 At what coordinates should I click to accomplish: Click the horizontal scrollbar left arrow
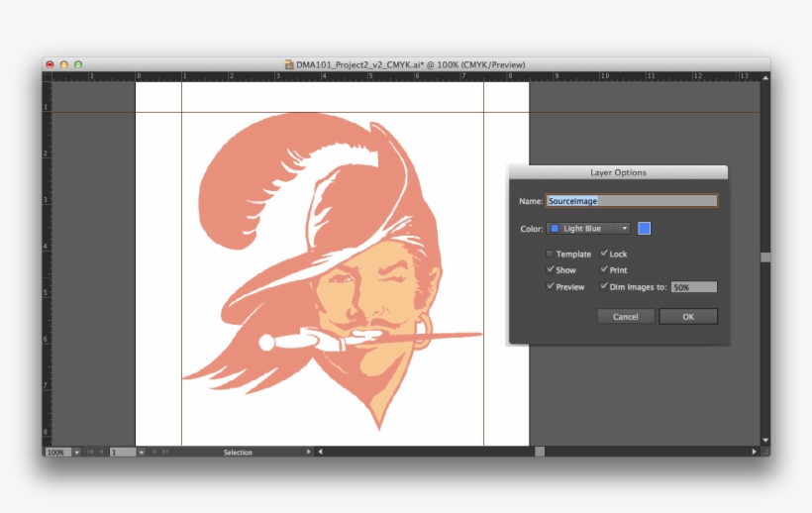(321, 452)
